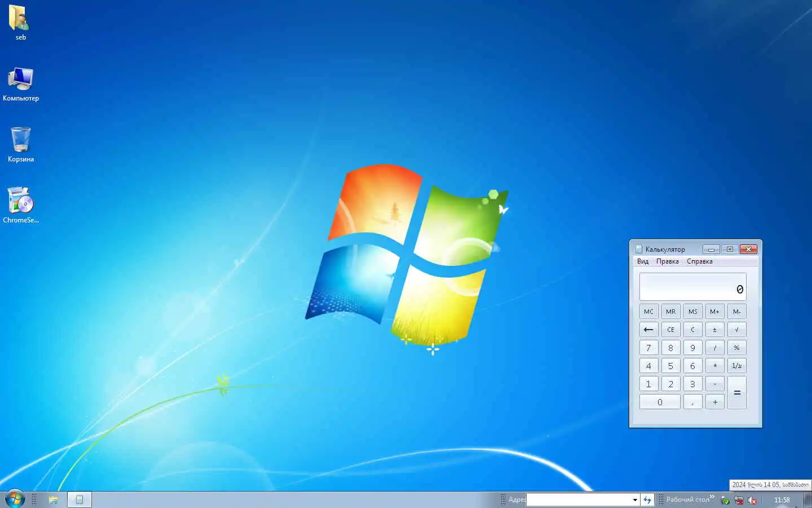Open Windows Explorer from the taskbar
Screen dimensions: 812x508
tap(54, 500)
